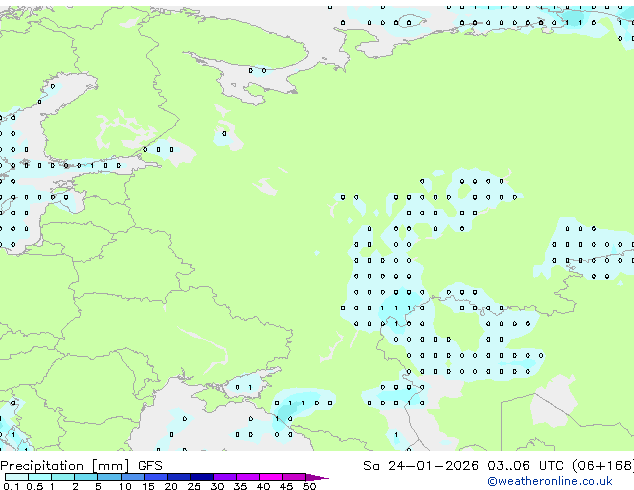634x490 pixels.
Task: Click the above-50 mm legend arrow tip
Action: (317, 478)
